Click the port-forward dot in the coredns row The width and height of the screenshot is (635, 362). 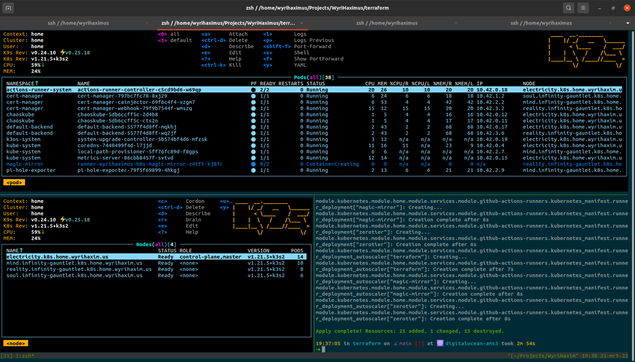(253, 146)
